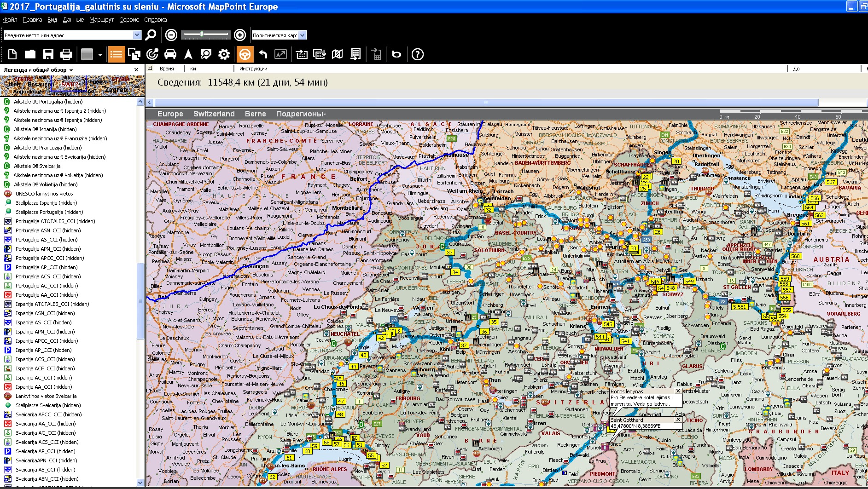The width and height of the screenshot is (868, 489).
Task: Select legend item Portugalija ATOTALES_CCI (hidden)
Action: [55, 221]
